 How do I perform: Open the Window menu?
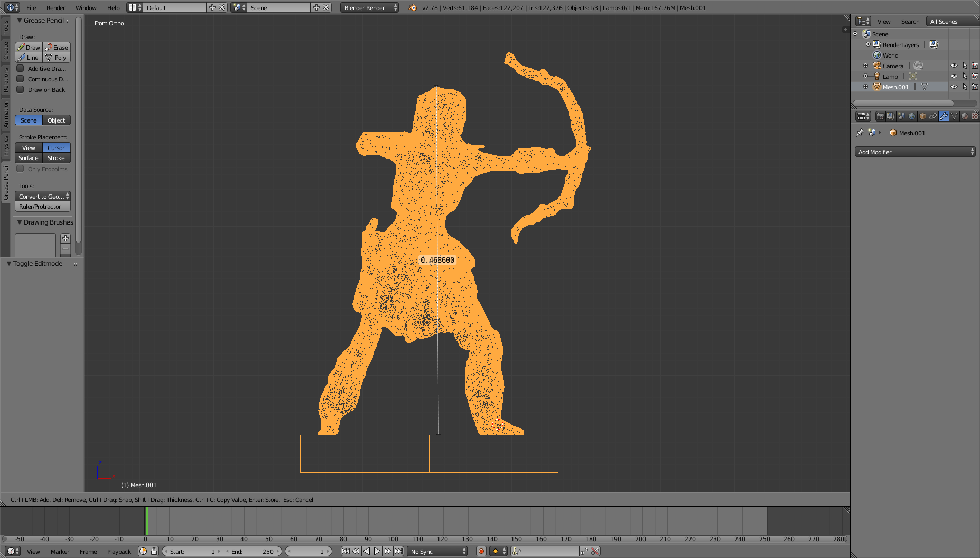click(86, 7)
